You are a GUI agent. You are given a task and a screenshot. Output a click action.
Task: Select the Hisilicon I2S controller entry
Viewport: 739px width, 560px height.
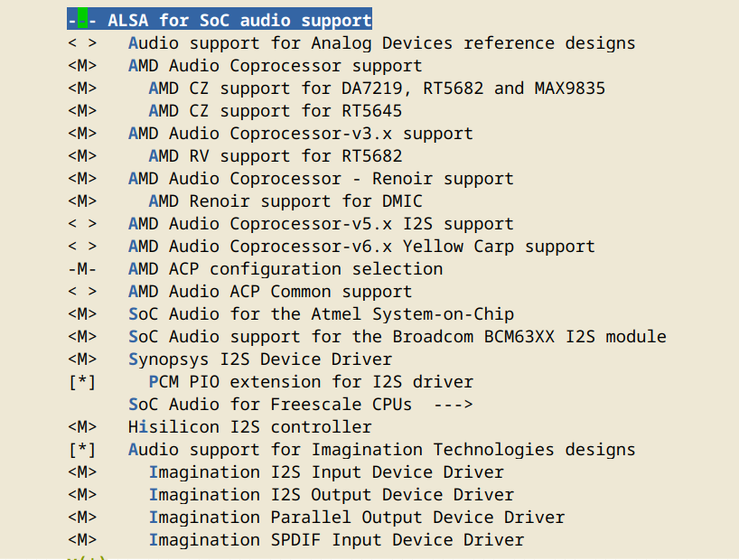249,427
